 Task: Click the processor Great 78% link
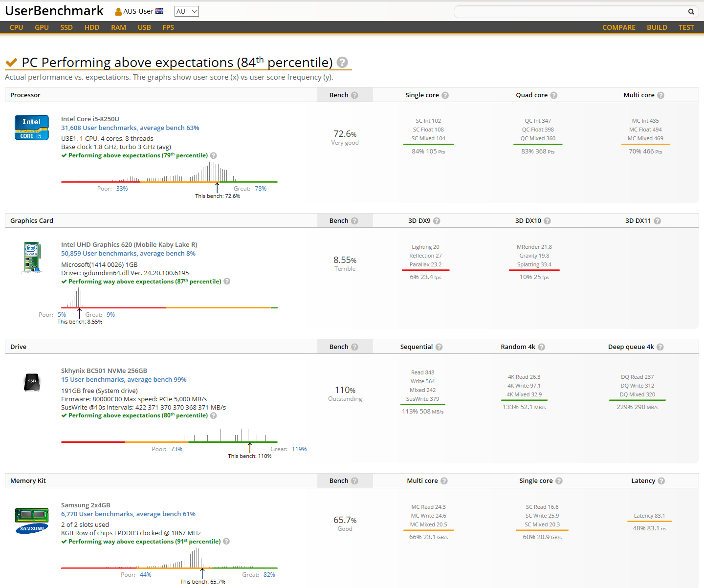click(x=261, y=189)
